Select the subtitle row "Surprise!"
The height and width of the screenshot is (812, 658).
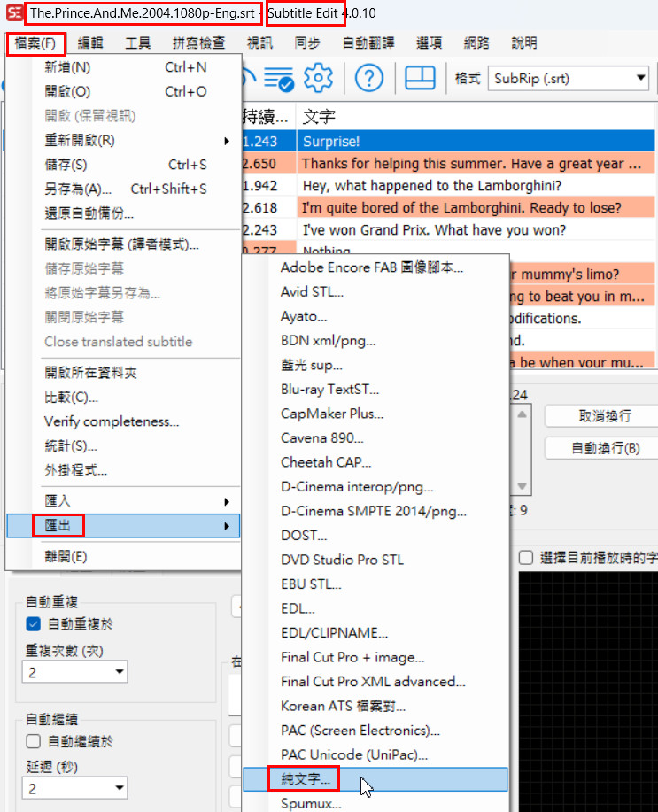tap(475, 141)
